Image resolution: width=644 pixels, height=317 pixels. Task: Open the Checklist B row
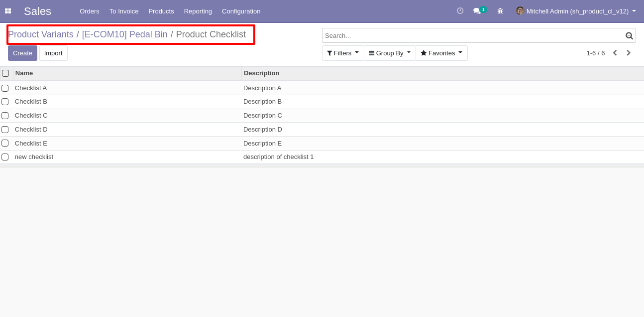322,102
